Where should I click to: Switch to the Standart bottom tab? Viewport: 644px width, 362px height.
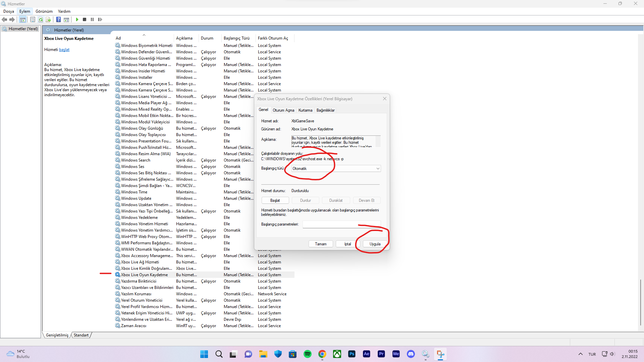[81, 335]
